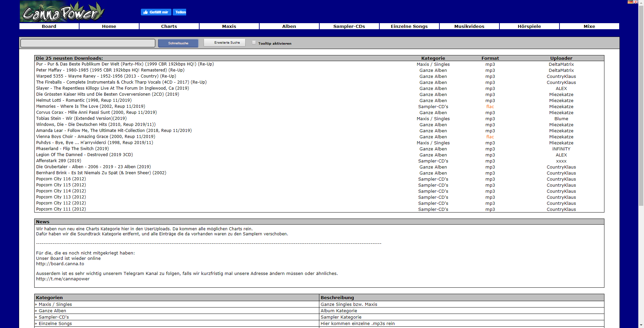Open the Board menu item

tap(49, 26)
